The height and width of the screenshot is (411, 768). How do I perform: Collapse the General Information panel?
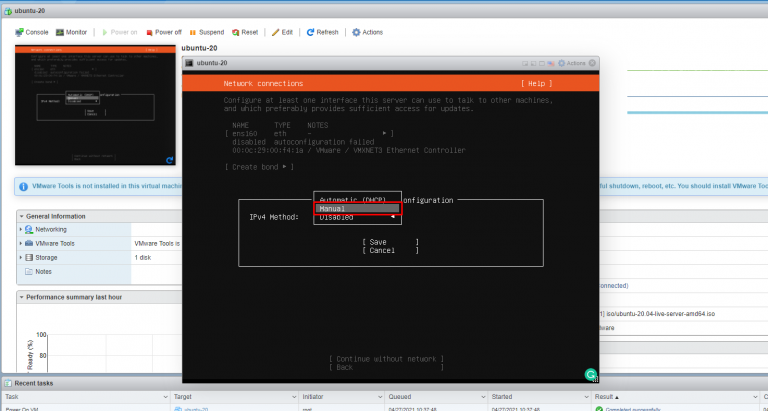click(x=22, y=216)
